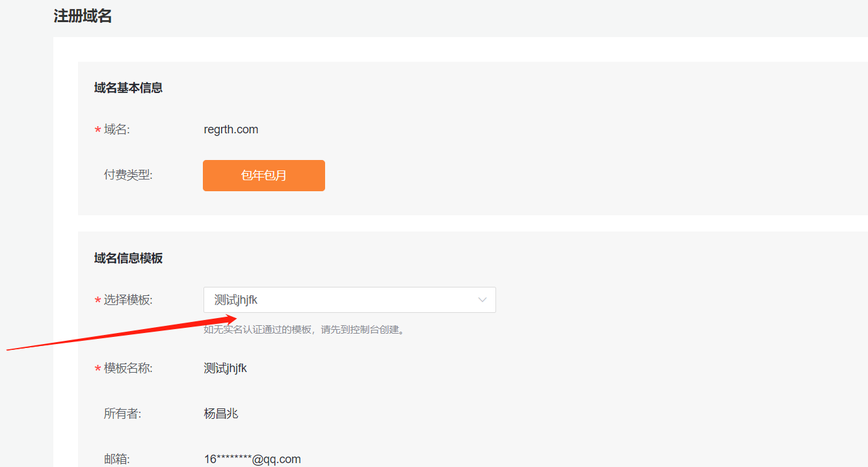Click the masked email 16********@qq.com
The width and height of the screenshot is (868, 467).
pyautogui.click(x=252, y=459)
